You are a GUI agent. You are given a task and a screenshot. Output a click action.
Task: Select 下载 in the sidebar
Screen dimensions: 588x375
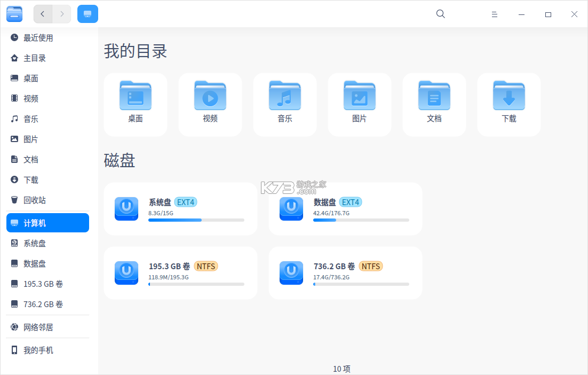tap(47, 180)
